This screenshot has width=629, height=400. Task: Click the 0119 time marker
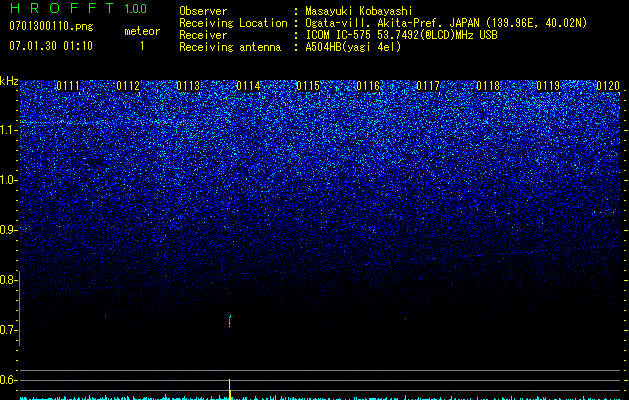click(x=548, y=86)
